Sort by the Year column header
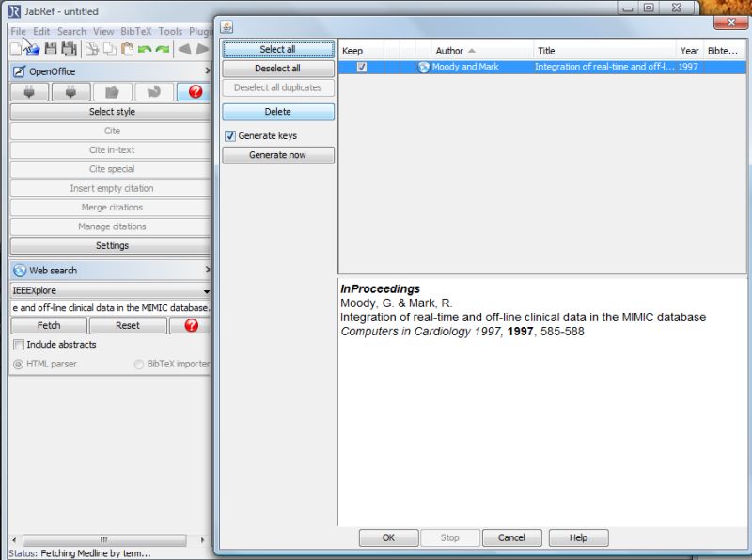The height and width of the screenshot is (560, 752). click(x=690, y=51)
